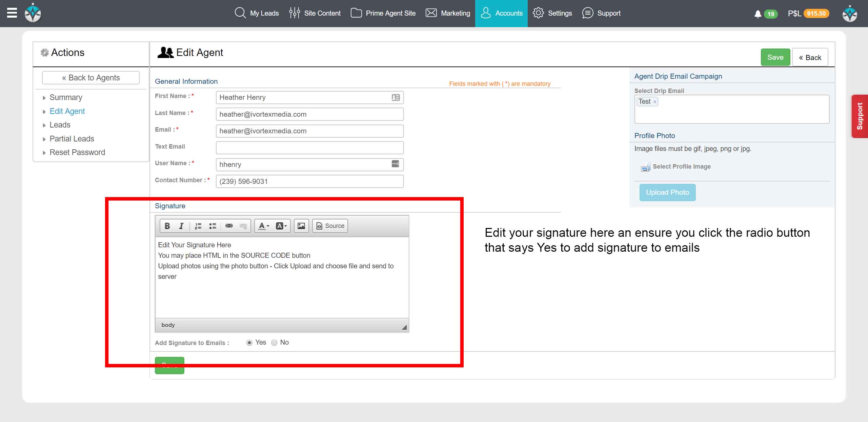868x422 pixels.
Task: Apply italic formatting in signature editor
Action: pyautogui.click(x=181, y=226)
